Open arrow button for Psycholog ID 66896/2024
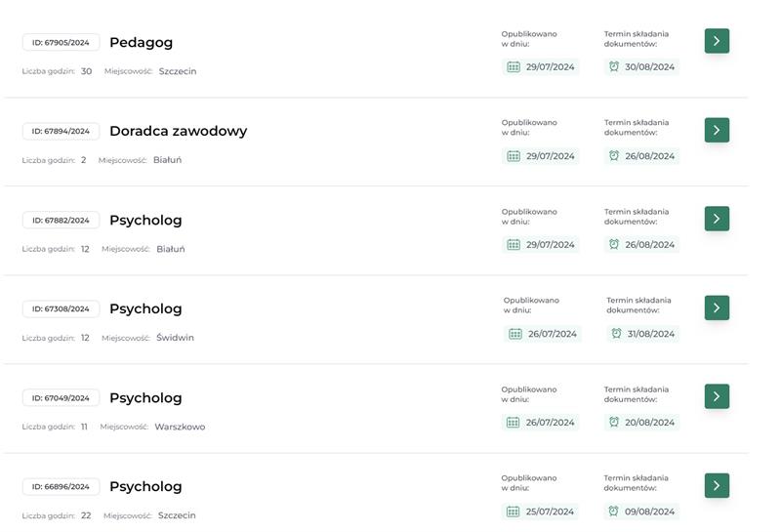Image resolution: width=781 pixels, height=532 pixels. (717, 485)
